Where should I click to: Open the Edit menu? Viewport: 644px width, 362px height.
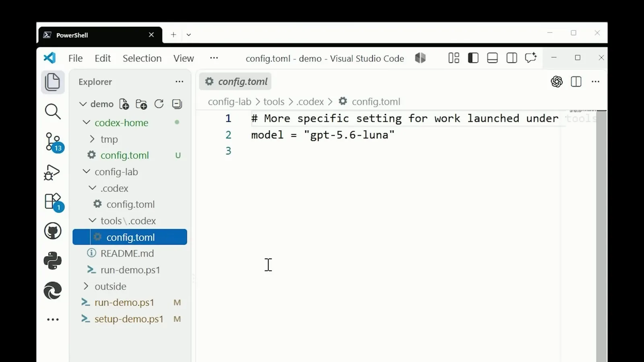[103, 58]
